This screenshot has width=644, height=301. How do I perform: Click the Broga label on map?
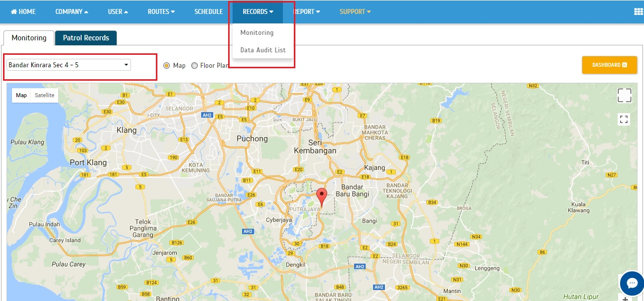463,208
